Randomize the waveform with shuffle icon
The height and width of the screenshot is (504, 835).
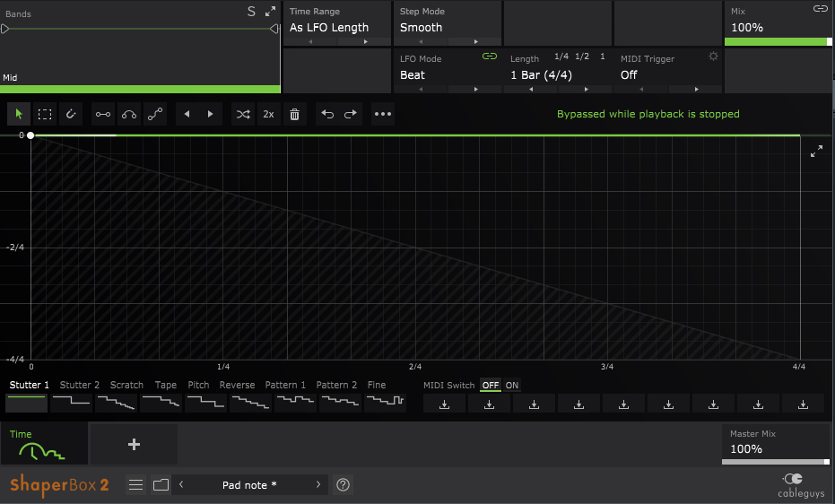tap(243, 114)
